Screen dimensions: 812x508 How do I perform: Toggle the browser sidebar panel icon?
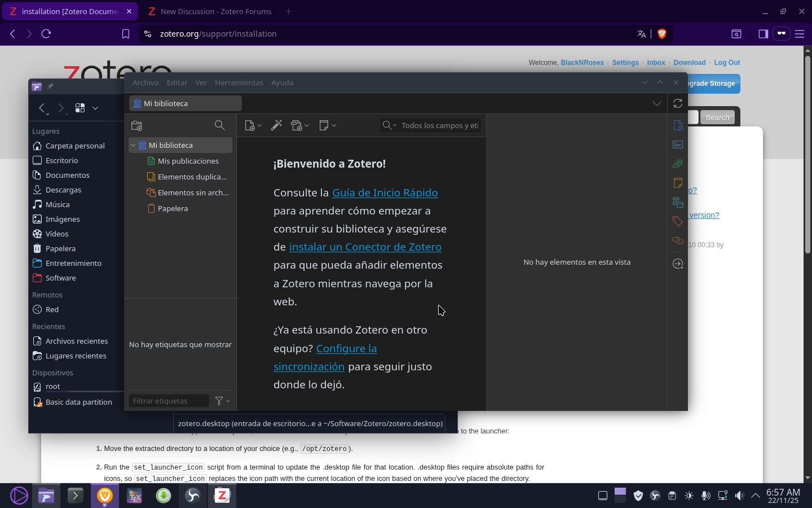coord(763,34)
